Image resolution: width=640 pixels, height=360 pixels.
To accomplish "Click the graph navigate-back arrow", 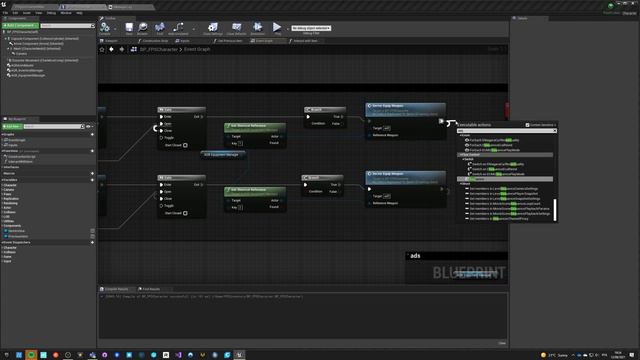I will point(111,49).
